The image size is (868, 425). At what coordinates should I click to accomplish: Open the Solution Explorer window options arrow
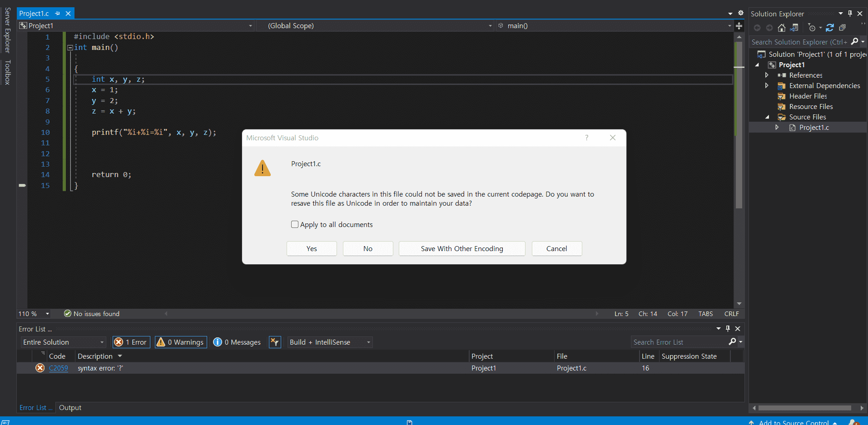840,14
